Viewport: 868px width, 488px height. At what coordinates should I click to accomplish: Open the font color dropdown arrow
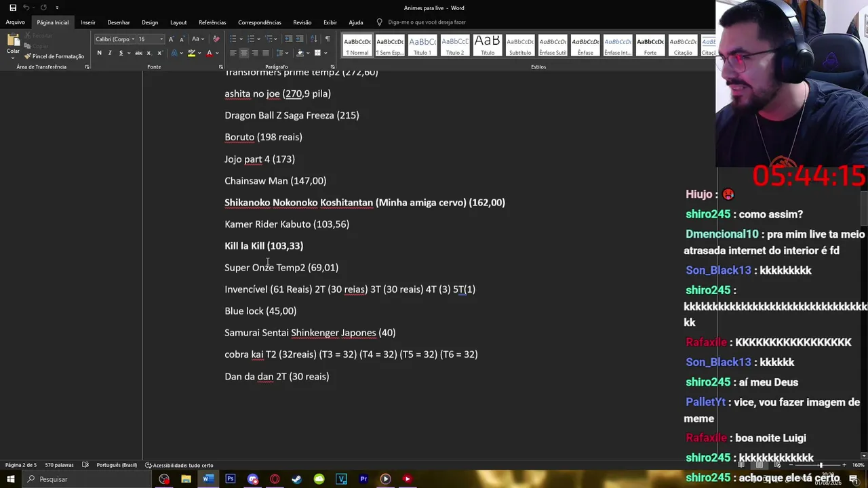click(x=216, y=53)
